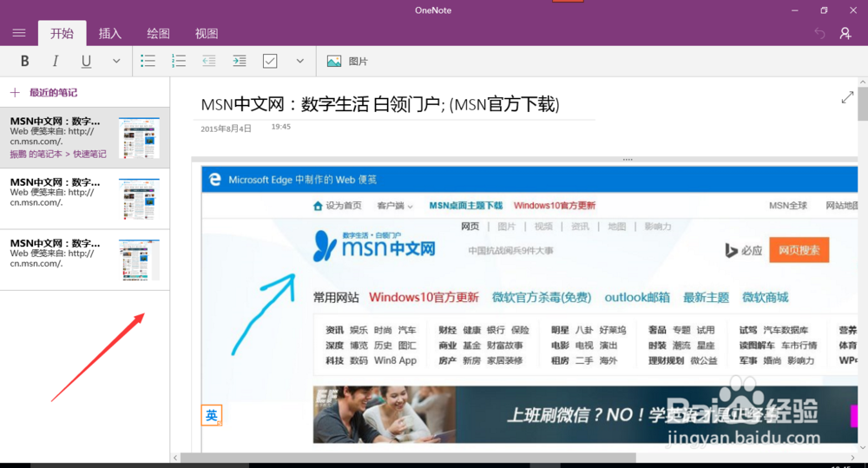Click MSN全球 link
868x468 pixels.
788,206
